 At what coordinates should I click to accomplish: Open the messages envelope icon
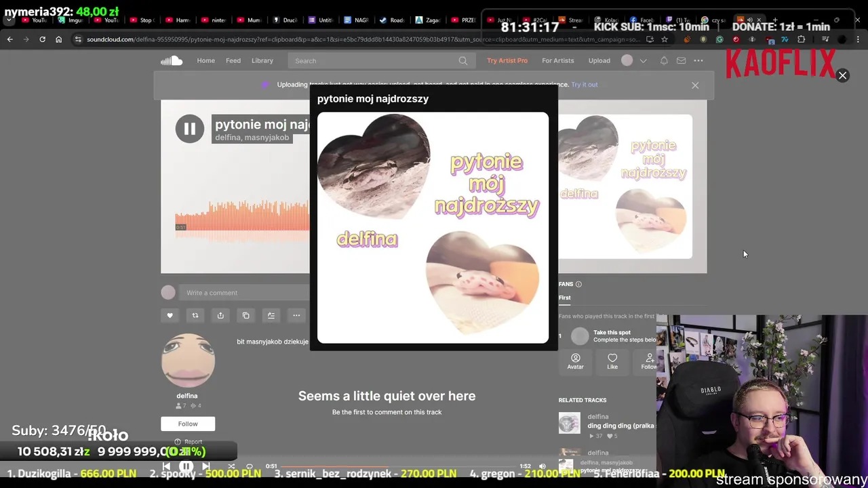click(681, 61)
